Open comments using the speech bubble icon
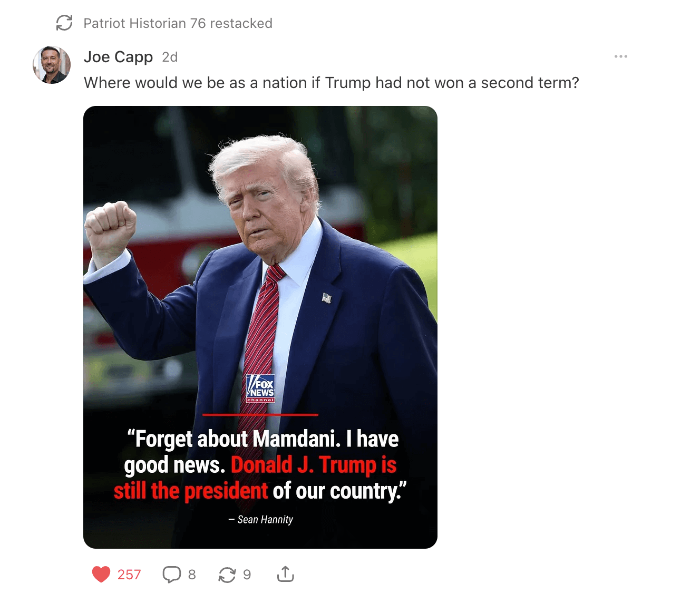Viewport: 700px width, 603px height. 171,574
